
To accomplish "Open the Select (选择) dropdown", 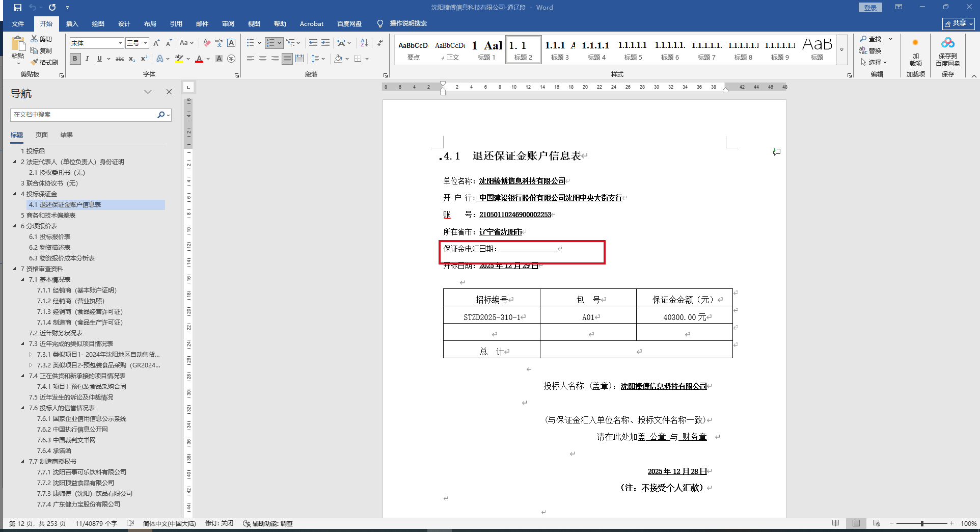I will coord(874,62).
